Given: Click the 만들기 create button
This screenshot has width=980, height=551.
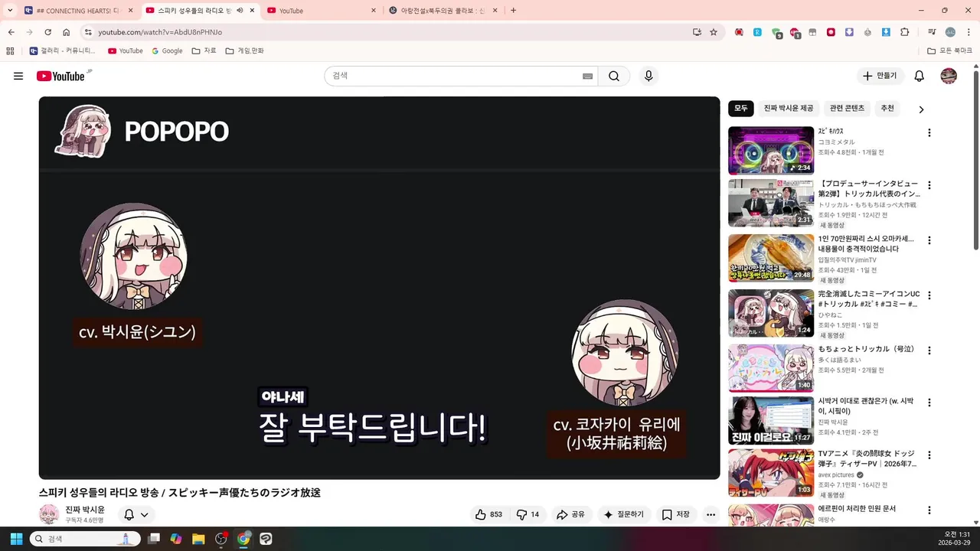Looking at the screenshot, I should click(x=880, y=76).
